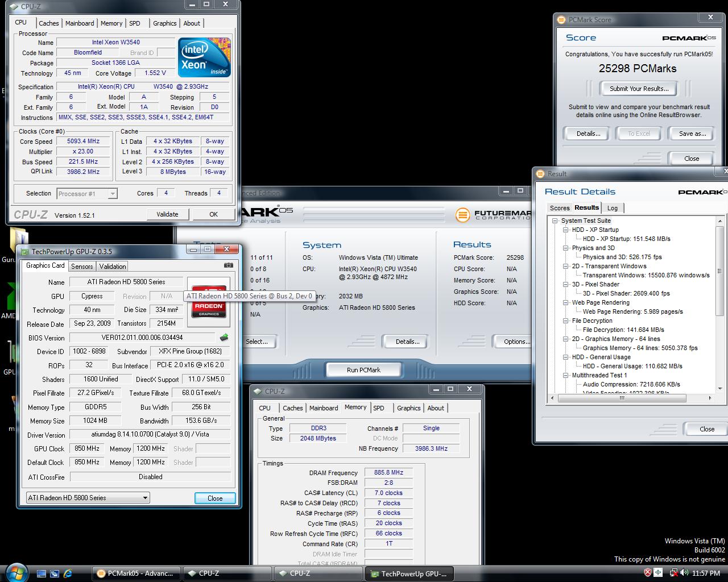Click the BIOS save chip icon in GPU-Z
The height and width of the screenshot is (582, 728).
point(224,338)
